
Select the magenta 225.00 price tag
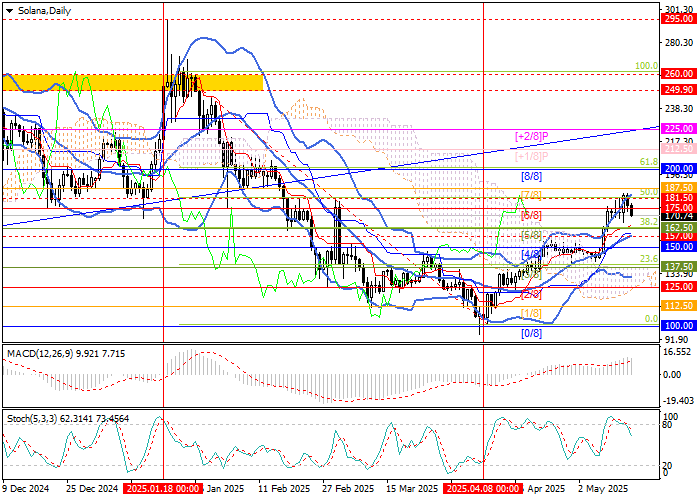(x=678, y=129)
